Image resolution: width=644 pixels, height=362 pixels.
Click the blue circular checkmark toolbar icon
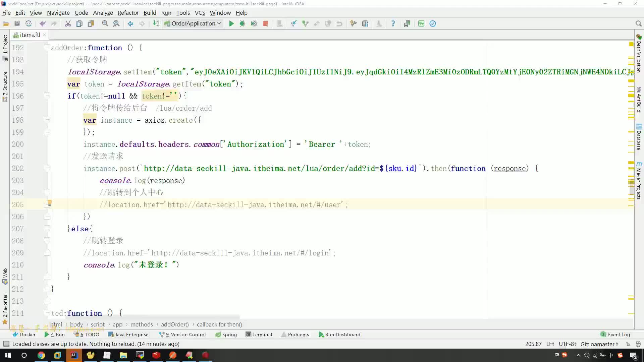(x=433, y=23)
